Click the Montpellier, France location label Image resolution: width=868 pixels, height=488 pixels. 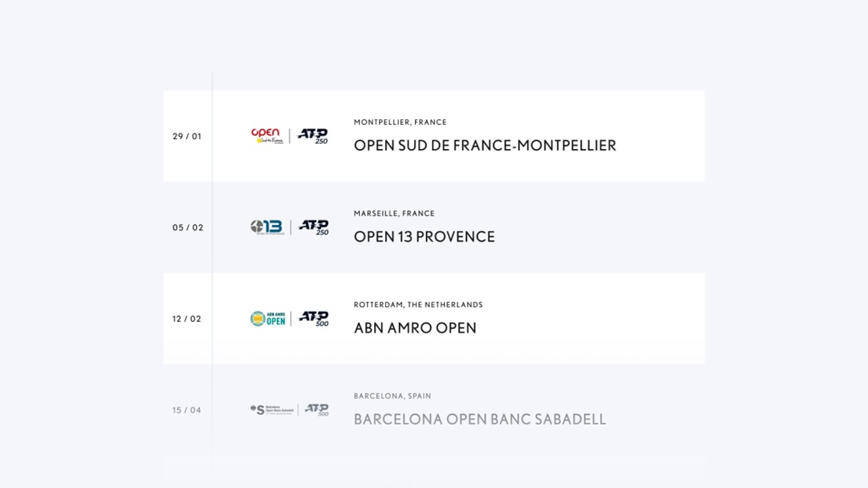tap(400, 123)
